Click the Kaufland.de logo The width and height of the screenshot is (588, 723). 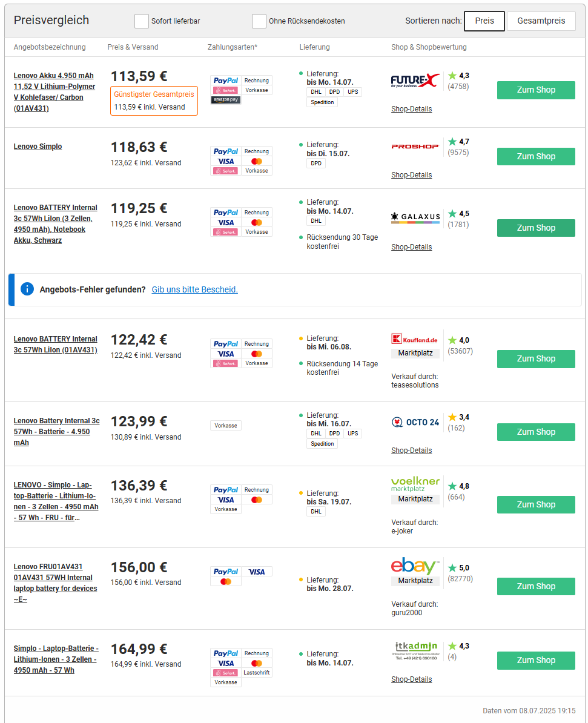[415, 339]
